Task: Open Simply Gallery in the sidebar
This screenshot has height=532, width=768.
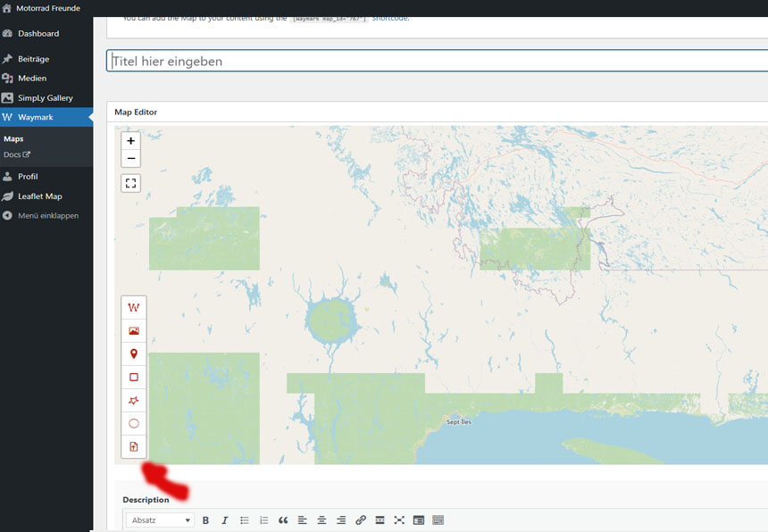Action: 45,98
